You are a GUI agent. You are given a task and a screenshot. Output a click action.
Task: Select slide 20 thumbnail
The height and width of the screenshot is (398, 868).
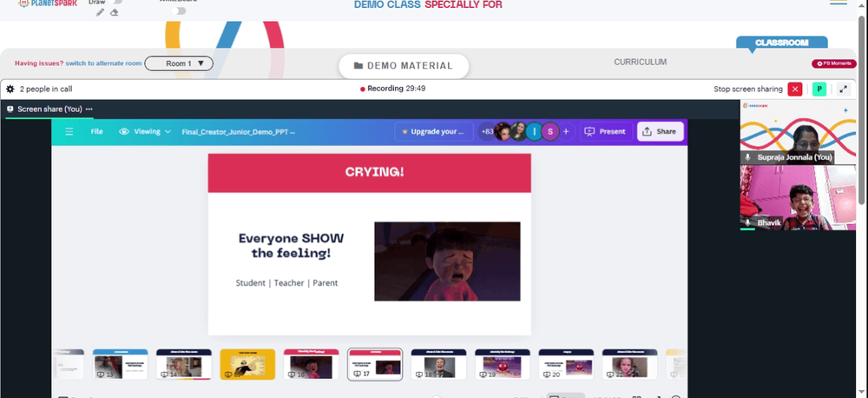[x=566, y=364]
